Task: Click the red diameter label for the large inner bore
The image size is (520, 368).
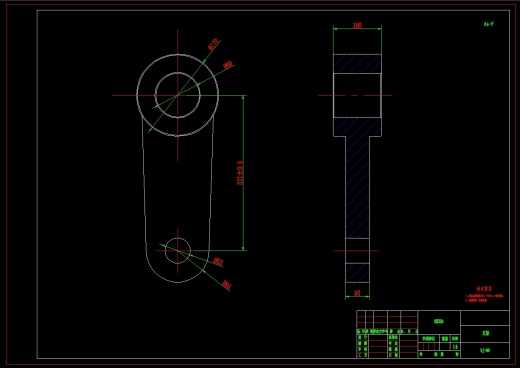Action: (228, 65)
